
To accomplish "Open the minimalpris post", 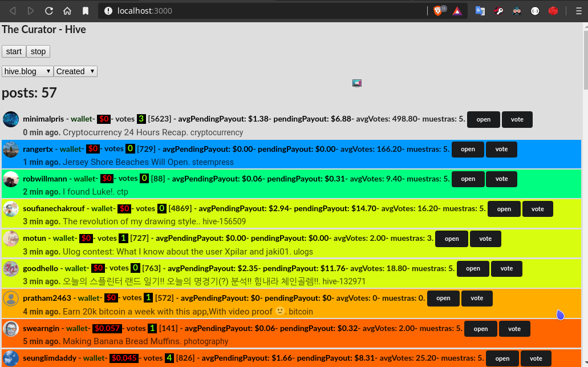I will (484, 119).
